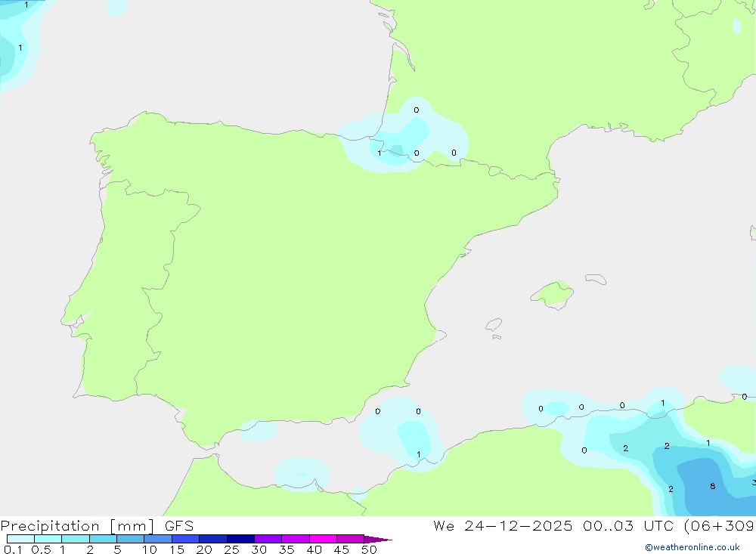
Task: Click the legend scale label "10"
Action: coord(150,549)
